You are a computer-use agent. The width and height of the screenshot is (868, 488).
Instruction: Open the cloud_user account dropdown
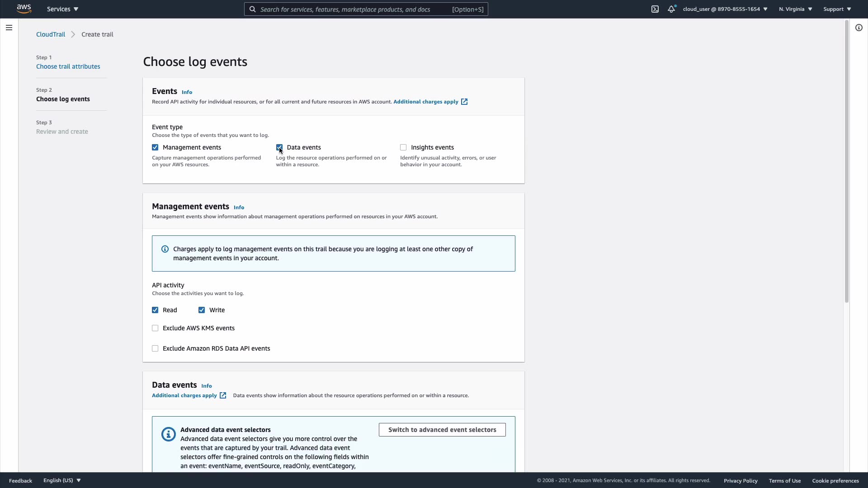point(725,9)
